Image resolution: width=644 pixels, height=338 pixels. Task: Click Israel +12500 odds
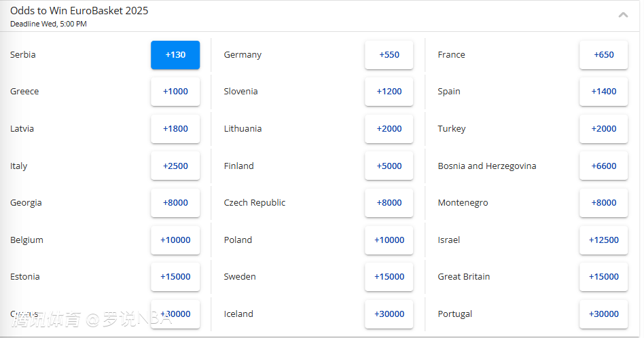click(x=604, y=240)
